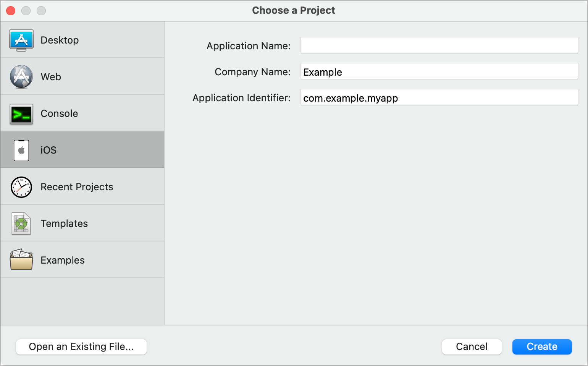Click the iOS phone icon

pos(21,151)
